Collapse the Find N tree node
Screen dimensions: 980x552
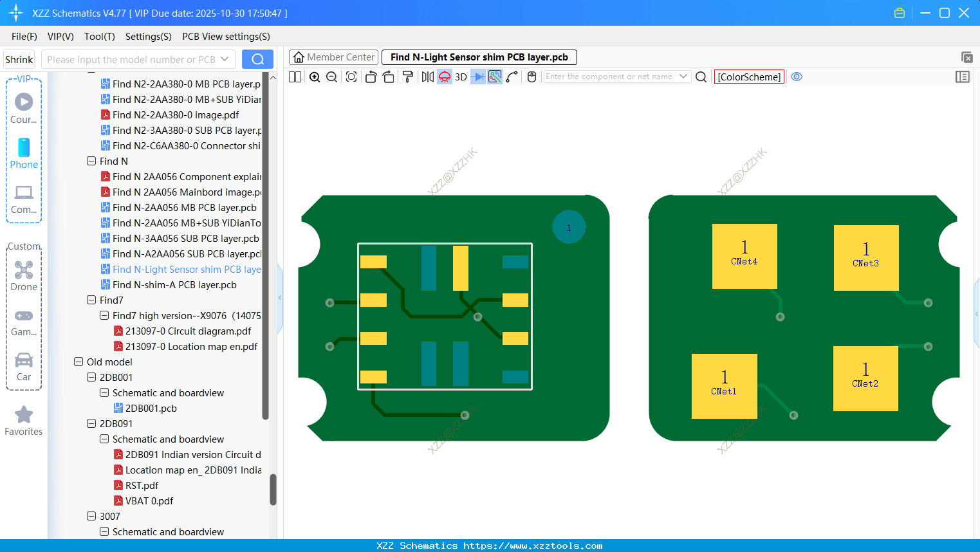pos(91,161)
